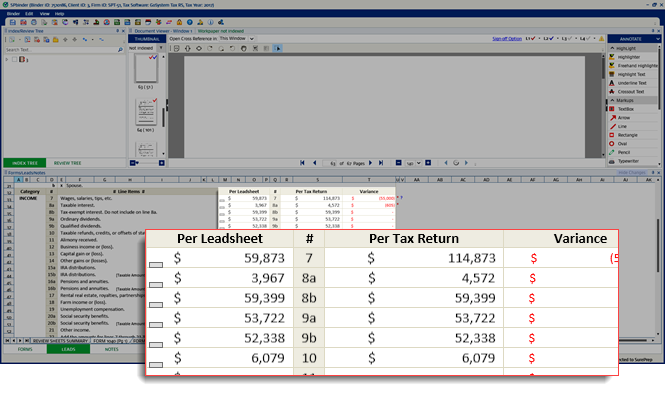This screenshot has height=398, width=665.
Task: Jump to the last document page
Action: click(381, 163)
